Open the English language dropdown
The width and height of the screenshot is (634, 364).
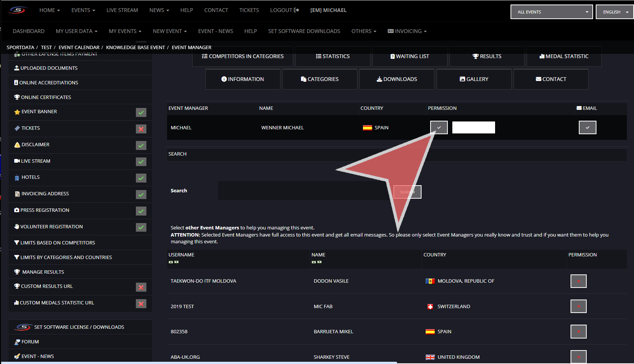(615, 12)
